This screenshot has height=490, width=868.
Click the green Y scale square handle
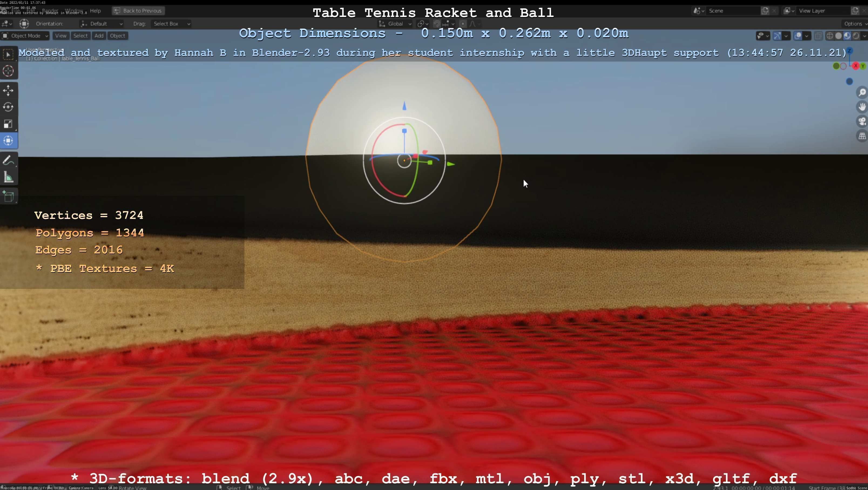[x=430, y=163]
